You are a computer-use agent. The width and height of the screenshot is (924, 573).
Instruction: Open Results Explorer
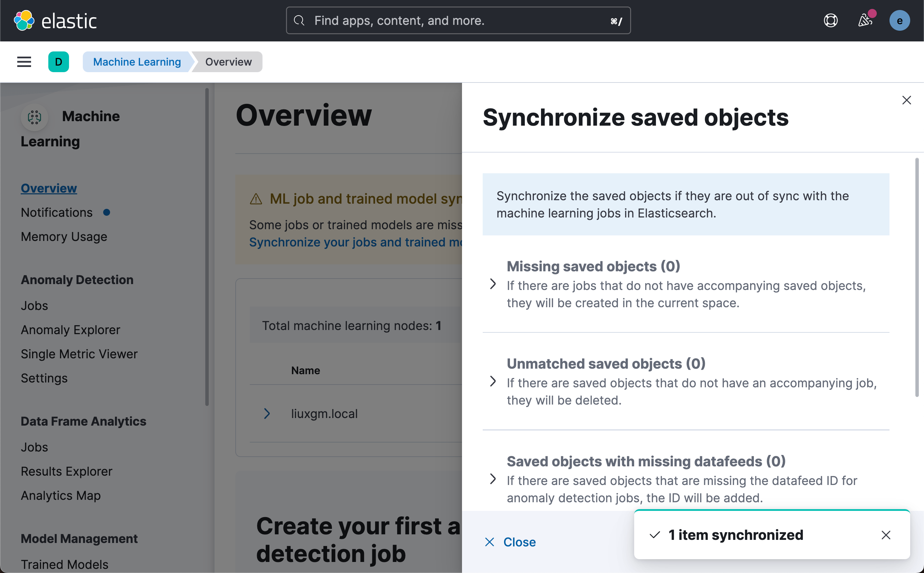pos(67,472)
